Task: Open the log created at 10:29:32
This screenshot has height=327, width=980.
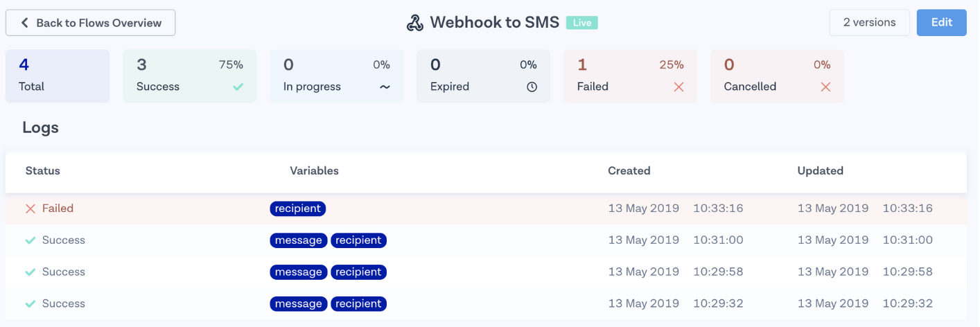Action: [485, 304]
